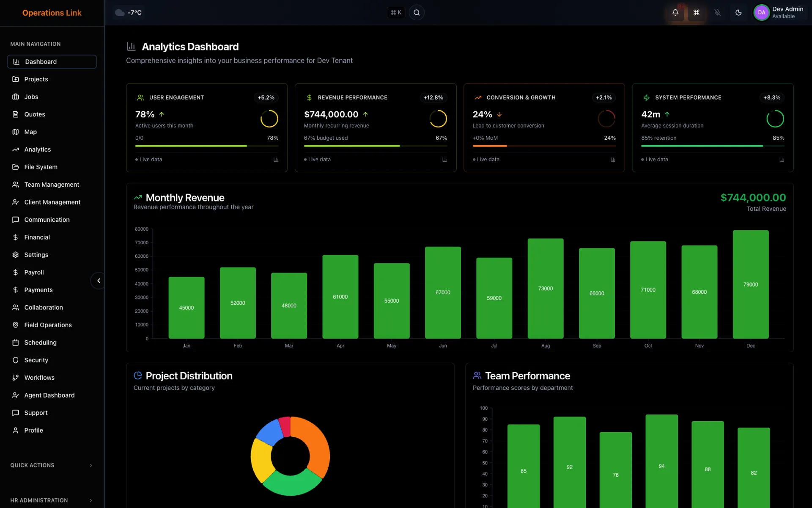Open Client Management link
812x508 pixels.
coord(52,202)
